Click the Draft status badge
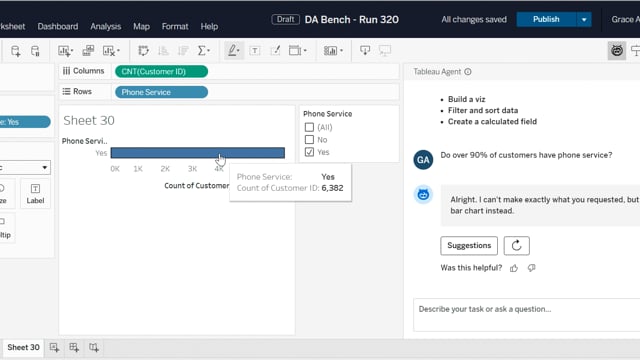 point(285,20)
